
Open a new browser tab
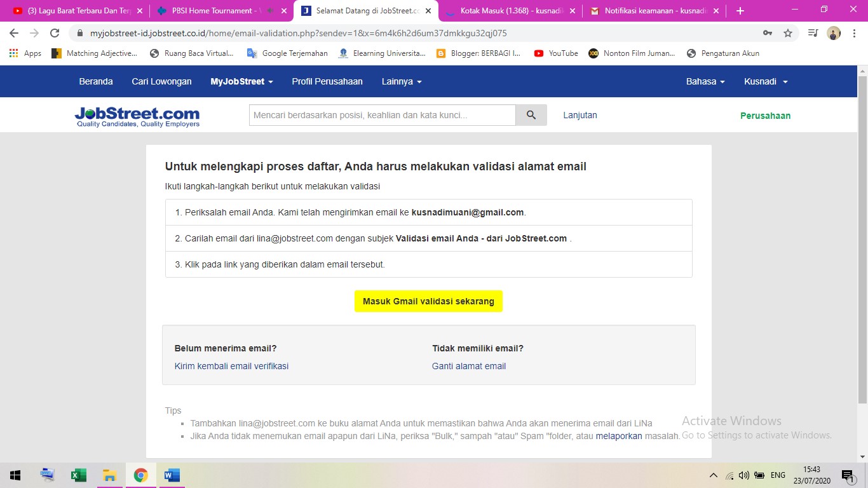pos(740,11)
